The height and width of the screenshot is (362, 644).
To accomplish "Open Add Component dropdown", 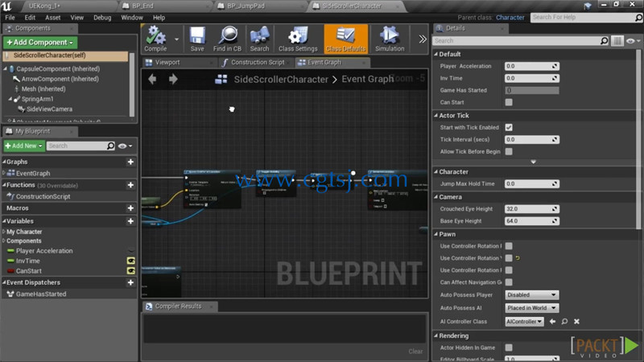I will (x=39, y=43).
